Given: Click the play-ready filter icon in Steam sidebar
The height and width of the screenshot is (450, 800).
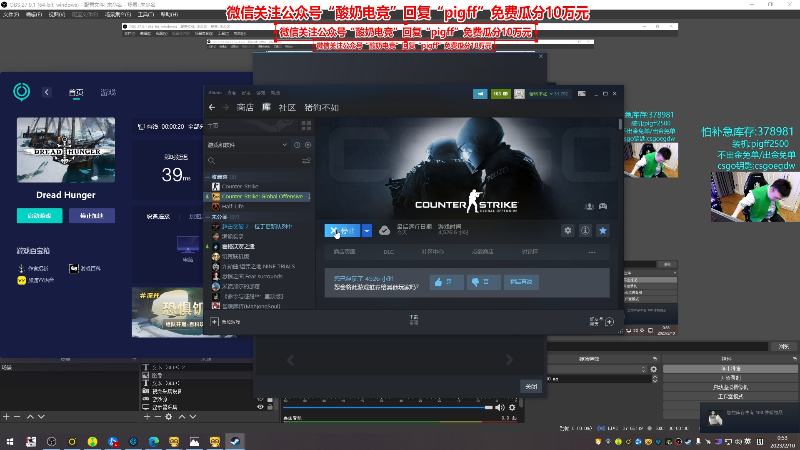Looking at the screenshot, I should tap(308, 145).
